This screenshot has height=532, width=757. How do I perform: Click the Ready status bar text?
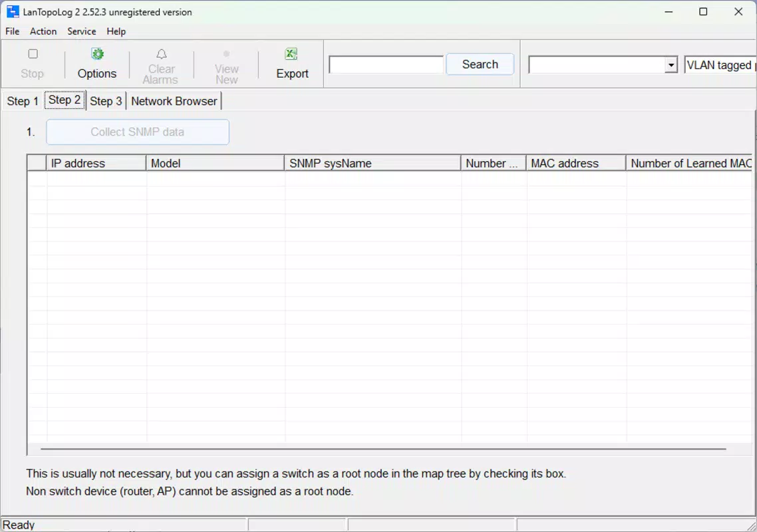pyautogui.click(x=19, y=525)
